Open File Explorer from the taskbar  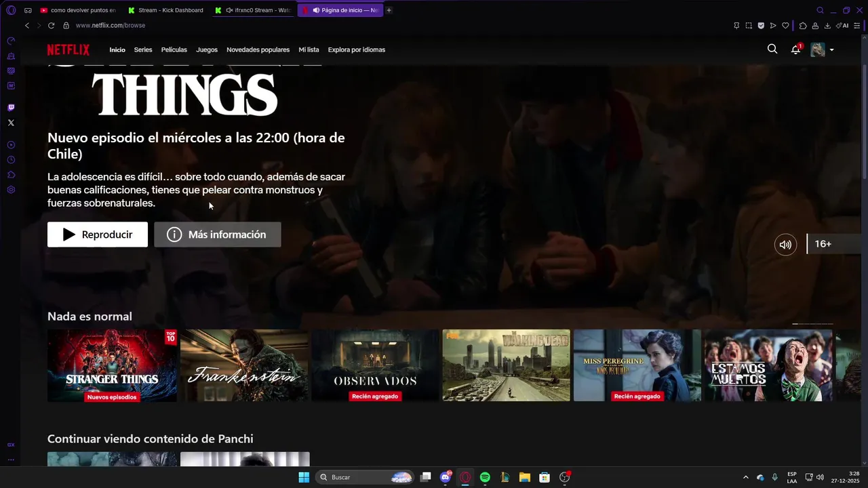click(x=524, y=477)
